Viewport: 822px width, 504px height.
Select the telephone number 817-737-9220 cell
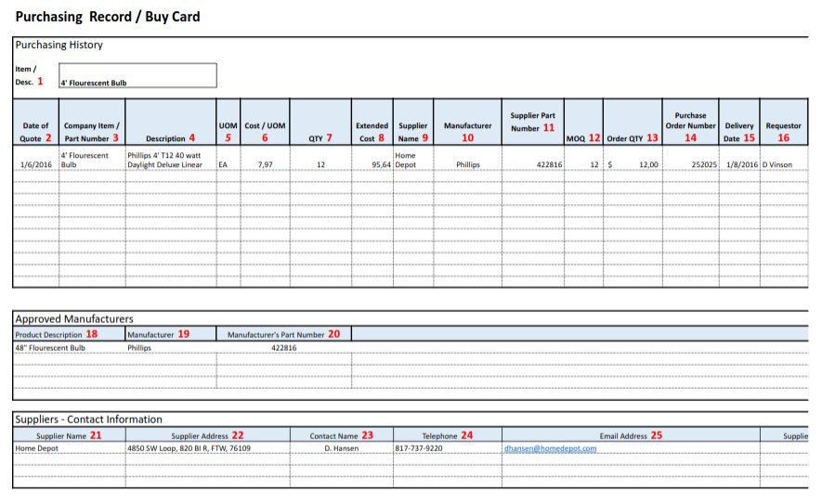(x=448, y=448)
